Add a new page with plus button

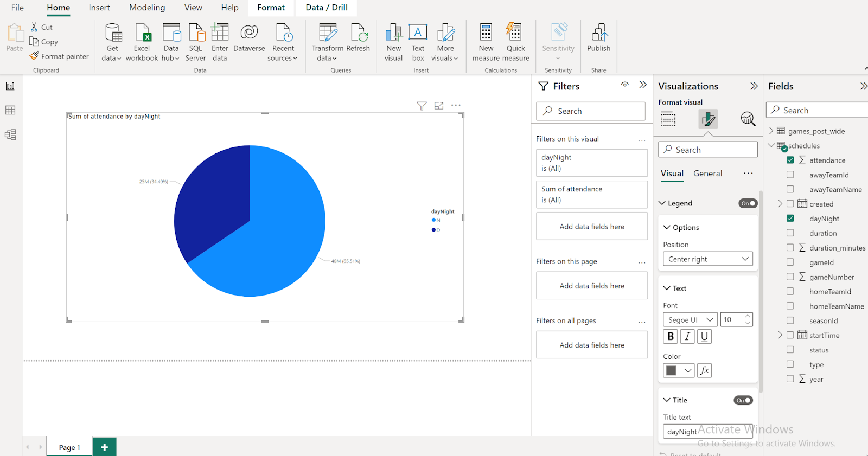click(x=105, y=447)
